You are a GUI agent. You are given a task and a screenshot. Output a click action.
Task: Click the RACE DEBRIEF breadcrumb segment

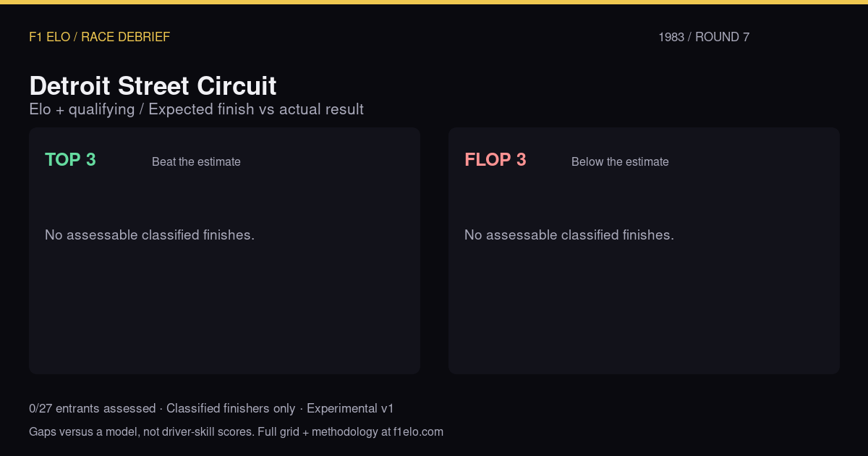[125, 37]
